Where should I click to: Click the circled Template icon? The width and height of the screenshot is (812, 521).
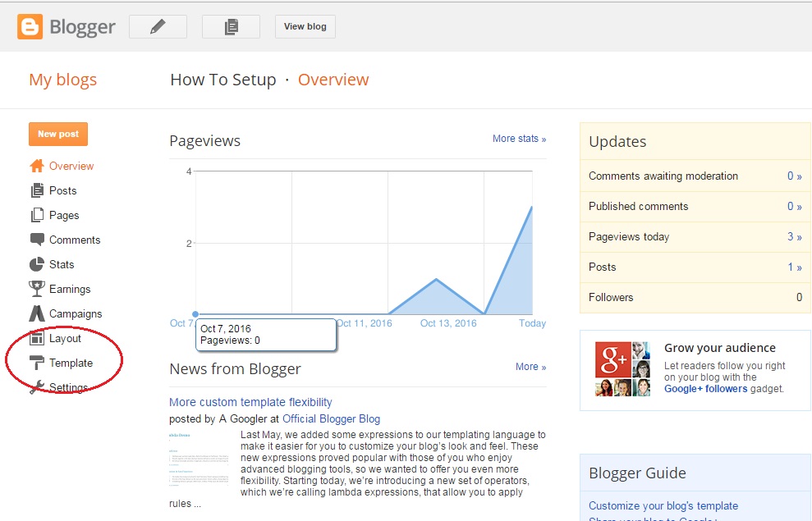[38, 363]
